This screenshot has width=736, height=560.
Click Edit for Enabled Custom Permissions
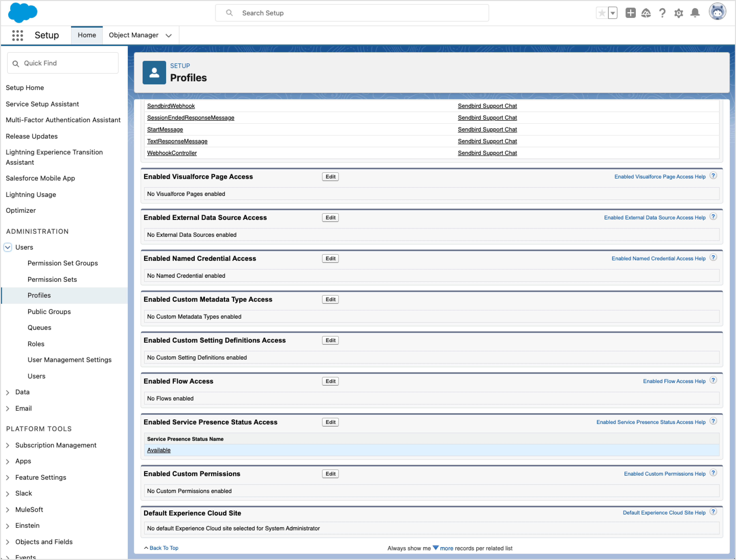(330, 474)
